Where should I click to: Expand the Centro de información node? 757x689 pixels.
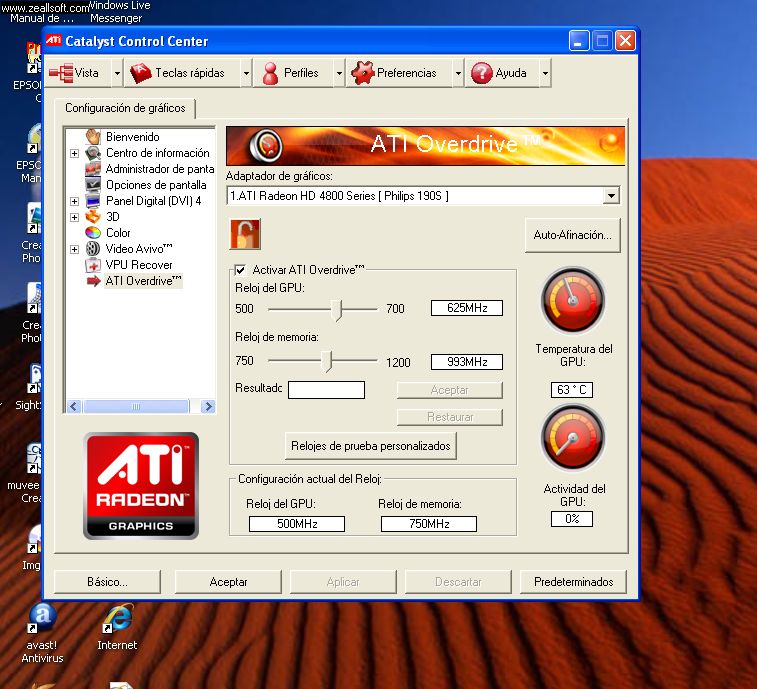pyautogui.click(x=75, y=153)
